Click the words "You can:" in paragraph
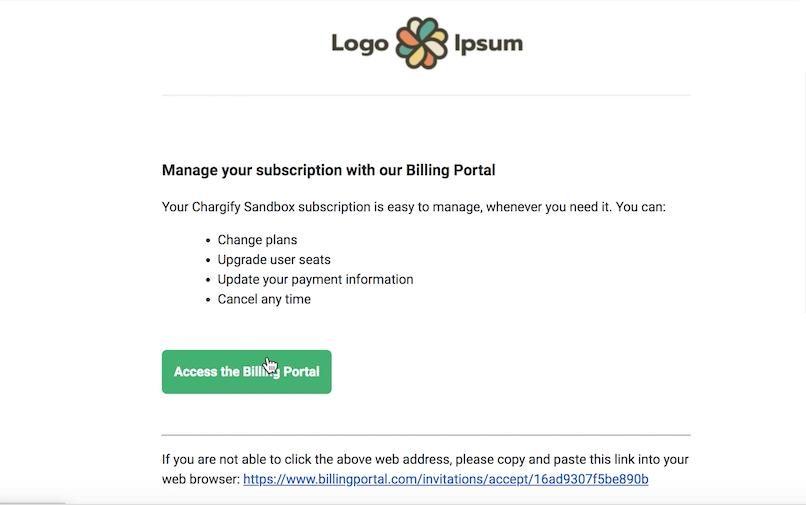 [x=640, y=207]
